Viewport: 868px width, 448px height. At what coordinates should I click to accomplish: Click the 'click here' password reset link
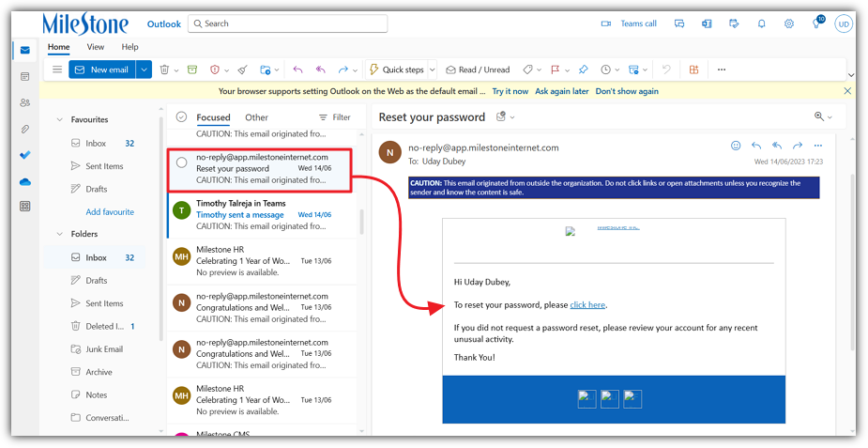(x=587, y=305)
